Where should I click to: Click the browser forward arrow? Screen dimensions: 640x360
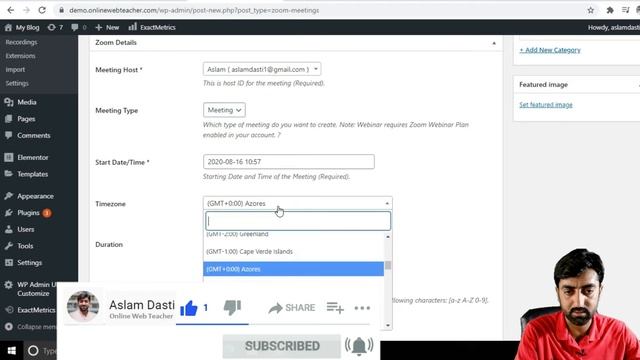coord(26,10)
